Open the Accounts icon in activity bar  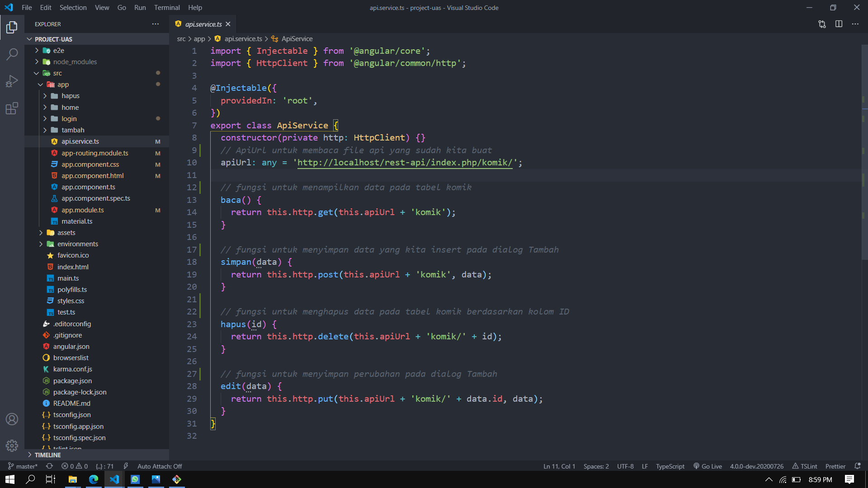[12, 419]
